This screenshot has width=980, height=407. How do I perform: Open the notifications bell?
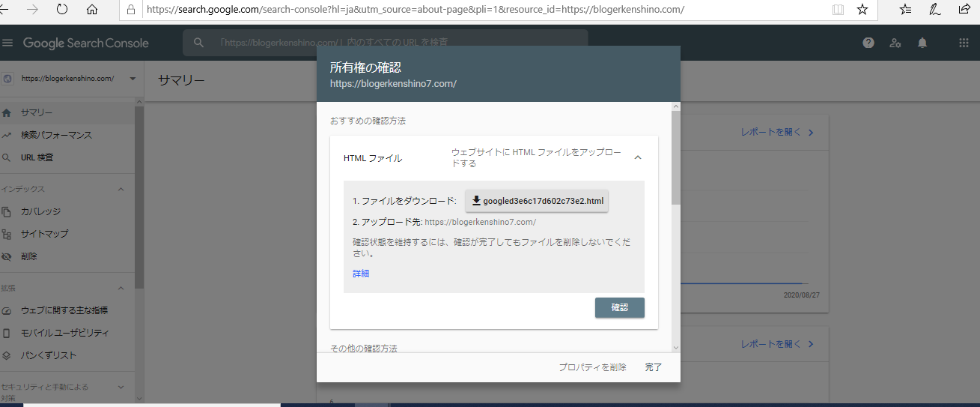(x=922, y=43)
